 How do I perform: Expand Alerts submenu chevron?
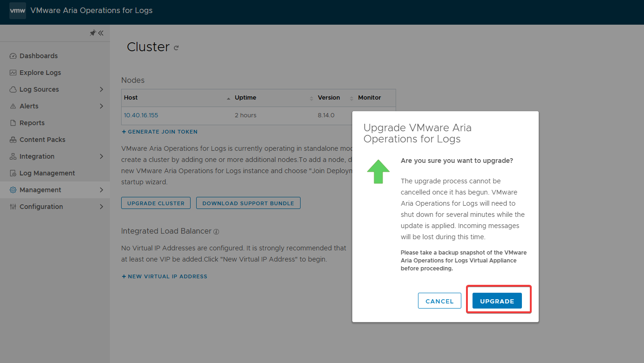point(101,106)
